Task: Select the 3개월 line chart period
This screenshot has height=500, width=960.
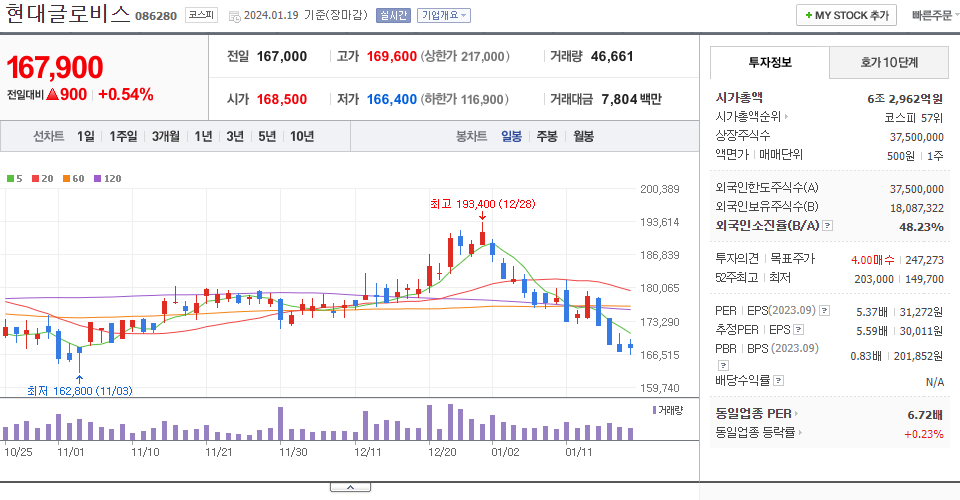Action: pyautogui.click(x=166, y=136)
